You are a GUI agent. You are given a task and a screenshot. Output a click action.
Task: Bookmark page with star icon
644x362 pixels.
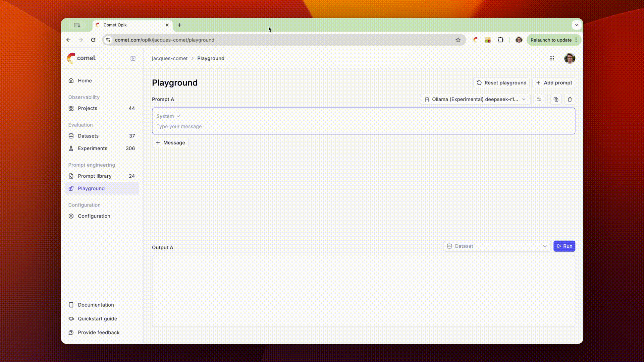(x=458, y=40)
